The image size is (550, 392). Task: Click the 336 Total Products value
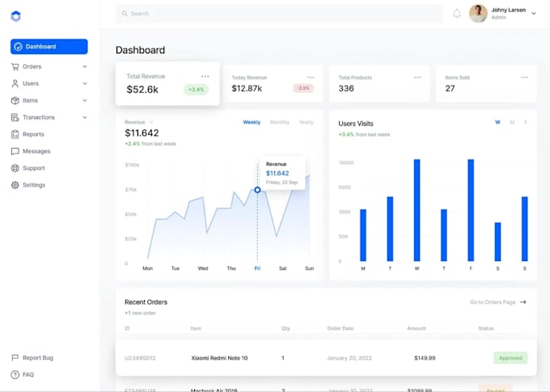click(x=346, y=88)
